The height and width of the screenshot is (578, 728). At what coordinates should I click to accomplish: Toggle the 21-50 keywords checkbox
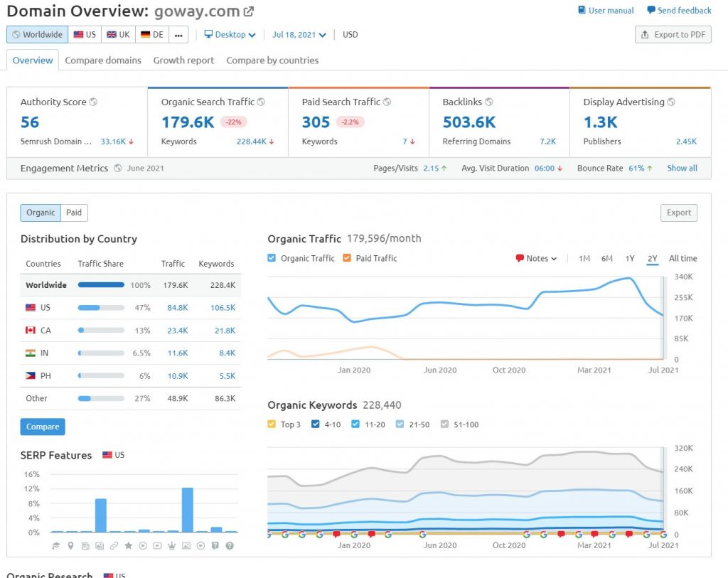point(400,424)
